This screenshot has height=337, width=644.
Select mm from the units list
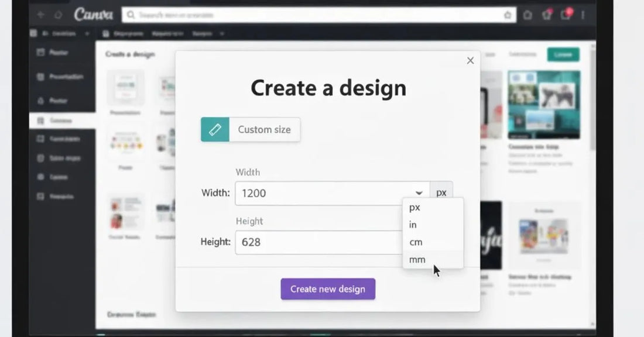coord(417,259)
